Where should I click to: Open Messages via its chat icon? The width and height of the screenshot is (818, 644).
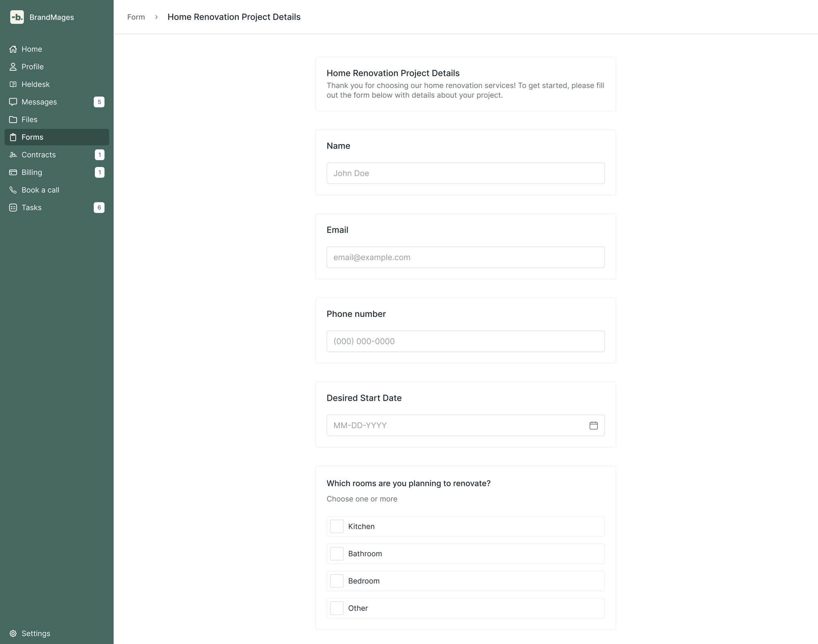click(13, 102)
